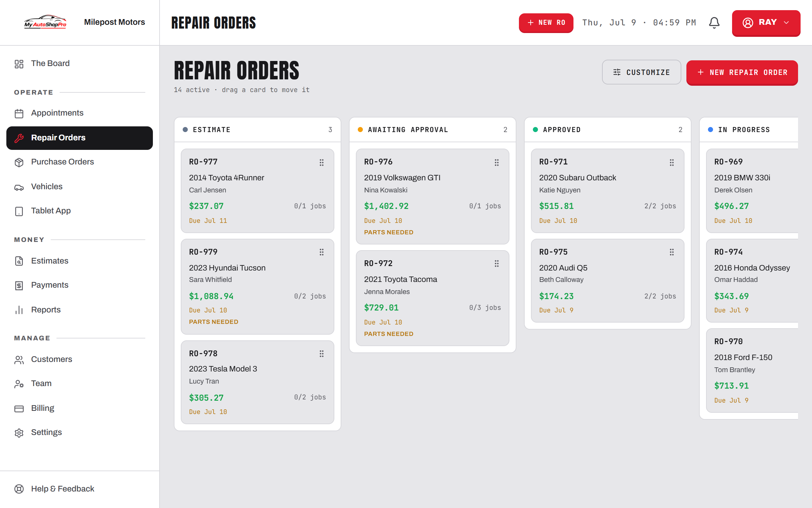Screen dimensions: 812x508
Task: Open Billing page
Action: click(x=80, y=408)
